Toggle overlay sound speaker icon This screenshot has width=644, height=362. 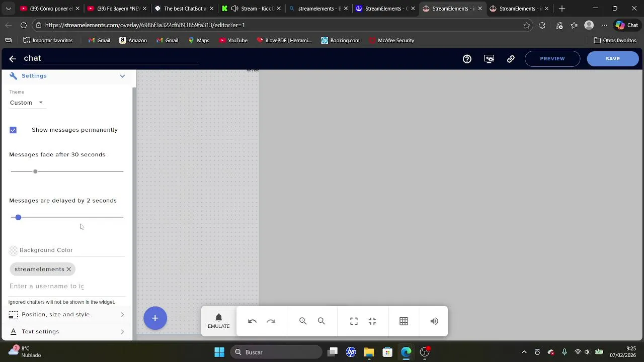pos(434,321)
